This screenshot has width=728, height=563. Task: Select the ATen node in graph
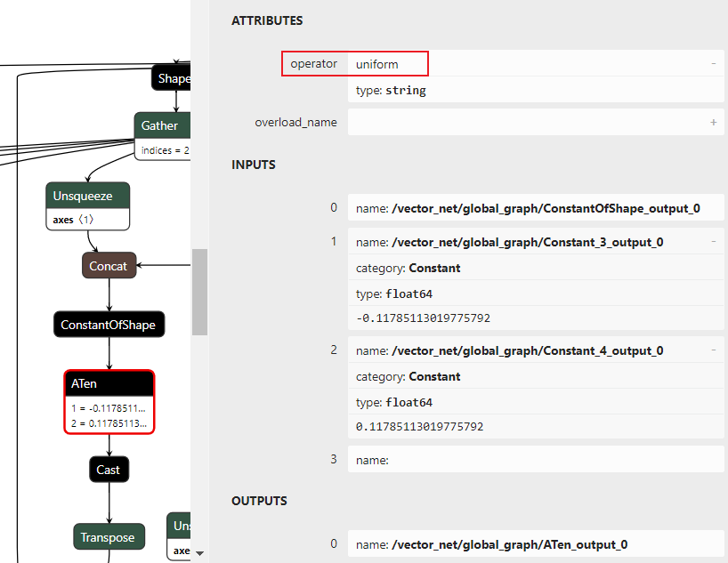109,402
